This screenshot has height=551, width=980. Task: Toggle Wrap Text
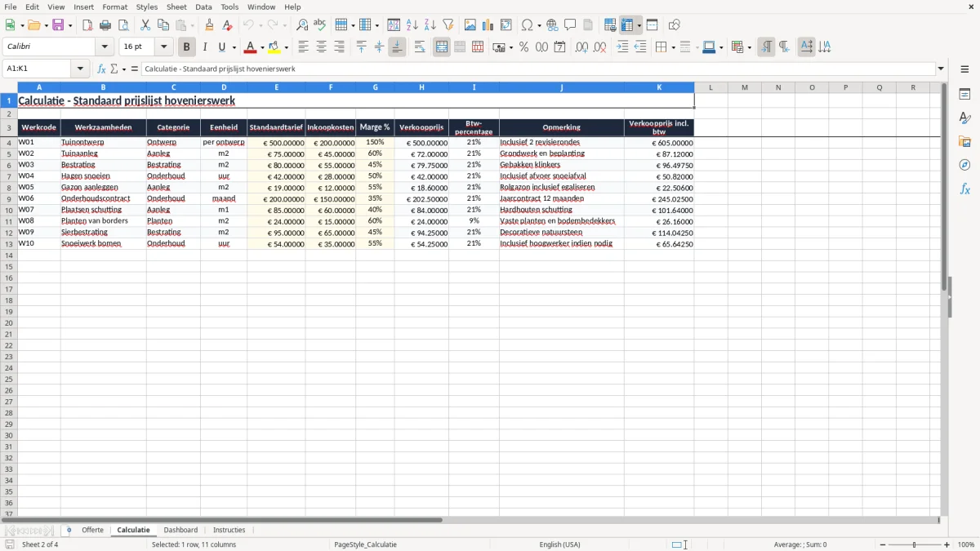tap(420, 47)
